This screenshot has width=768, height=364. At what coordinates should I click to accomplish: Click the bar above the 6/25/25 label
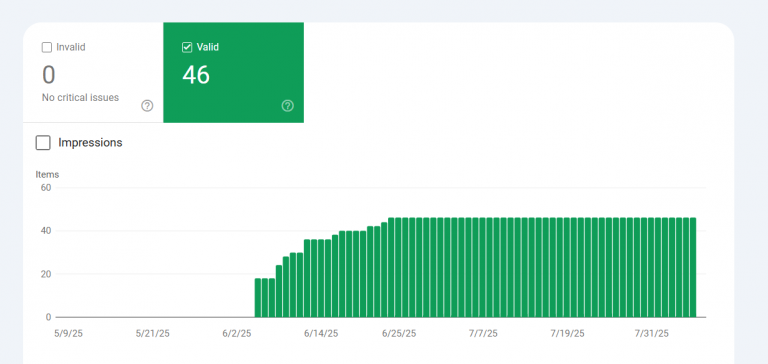[398, 267]
